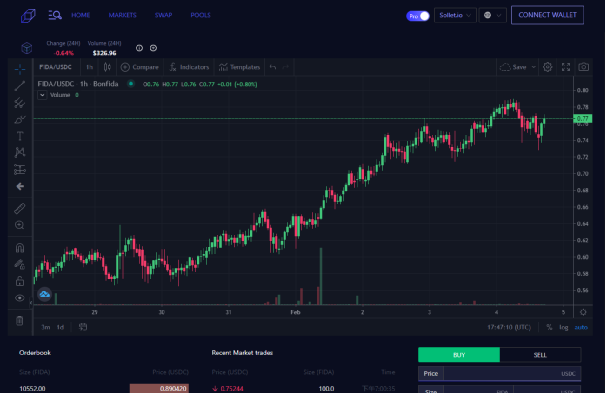Focus the Price USDC input field
This screenshot has width=605, height=393.
coord(500,373)
